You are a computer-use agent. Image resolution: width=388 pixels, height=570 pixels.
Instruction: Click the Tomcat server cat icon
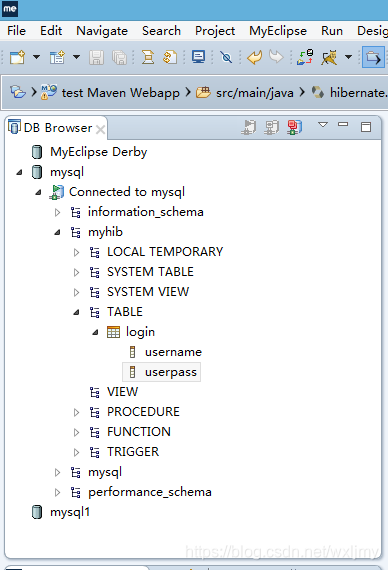329,57
